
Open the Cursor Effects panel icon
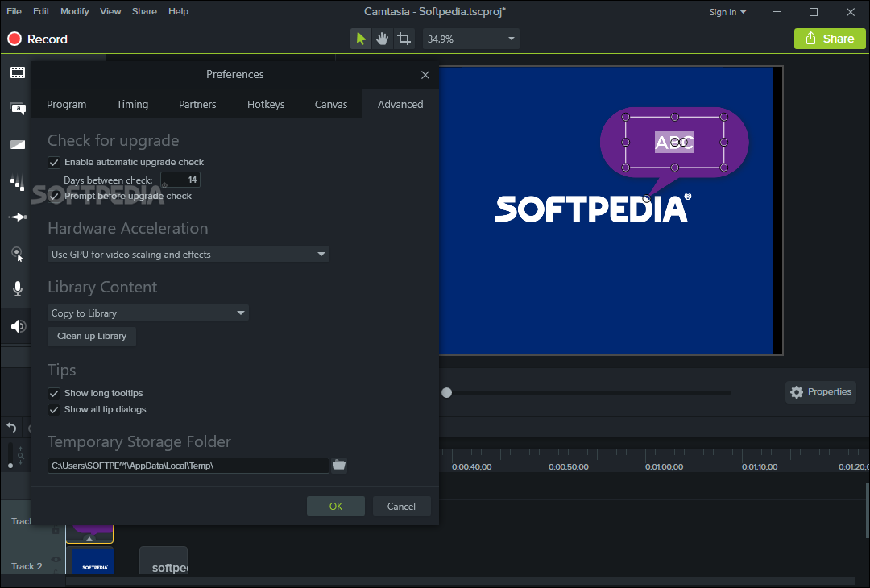point(18,254)
